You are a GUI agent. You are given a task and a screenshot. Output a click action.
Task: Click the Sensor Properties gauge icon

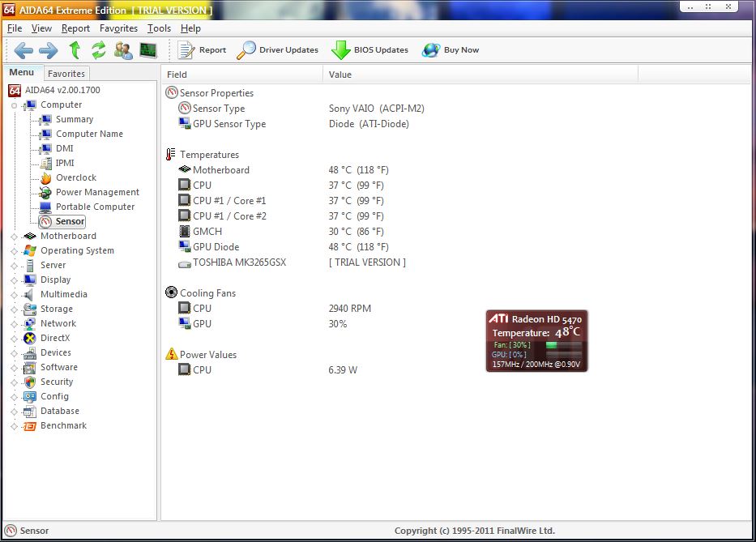171,92
